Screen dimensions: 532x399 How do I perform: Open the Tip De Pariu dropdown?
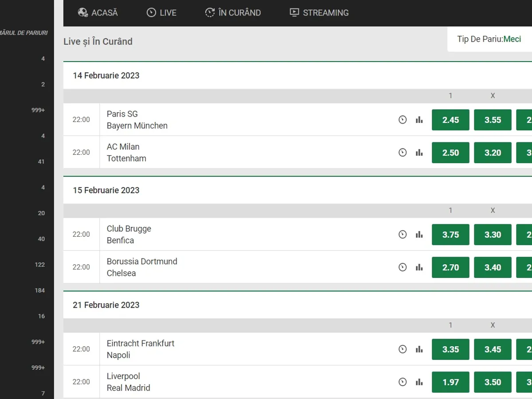pyautogui.click(x=489, y=39)
